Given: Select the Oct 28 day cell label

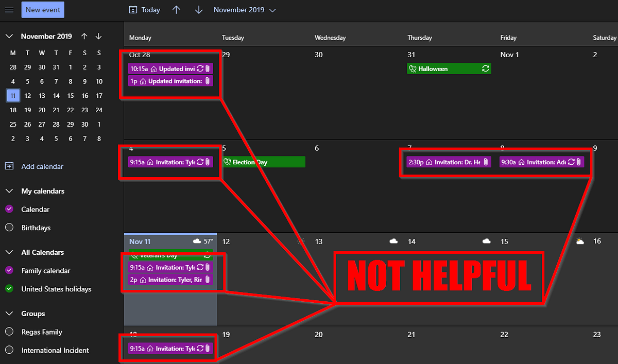Looking at the screenshot, I should point(139,55).
